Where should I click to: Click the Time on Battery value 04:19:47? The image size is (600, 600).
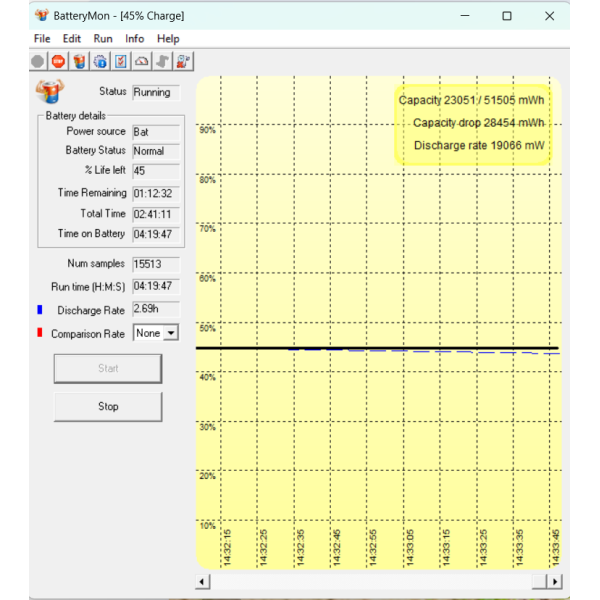pyautogui.click(x=156, y=234)
